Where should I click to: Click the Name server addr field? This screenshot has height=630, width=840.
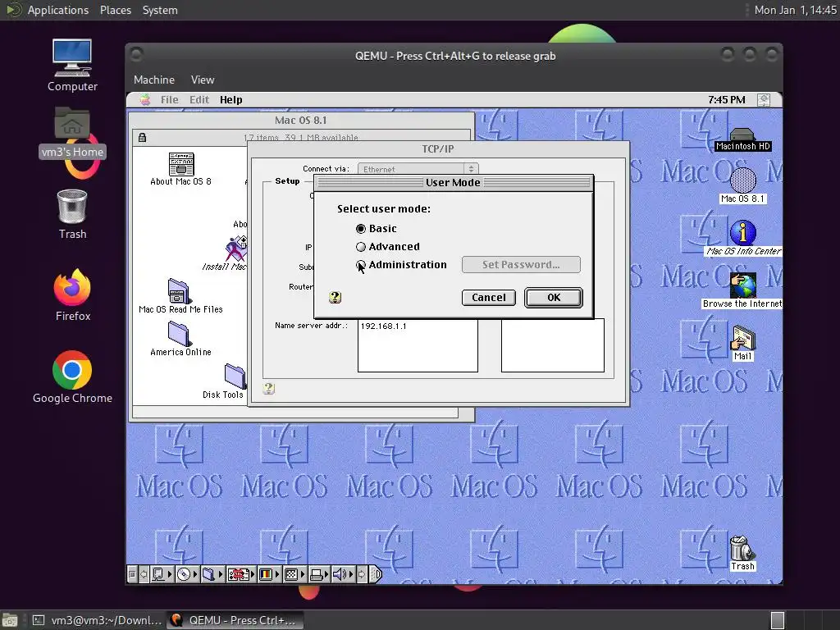point(418,345)
